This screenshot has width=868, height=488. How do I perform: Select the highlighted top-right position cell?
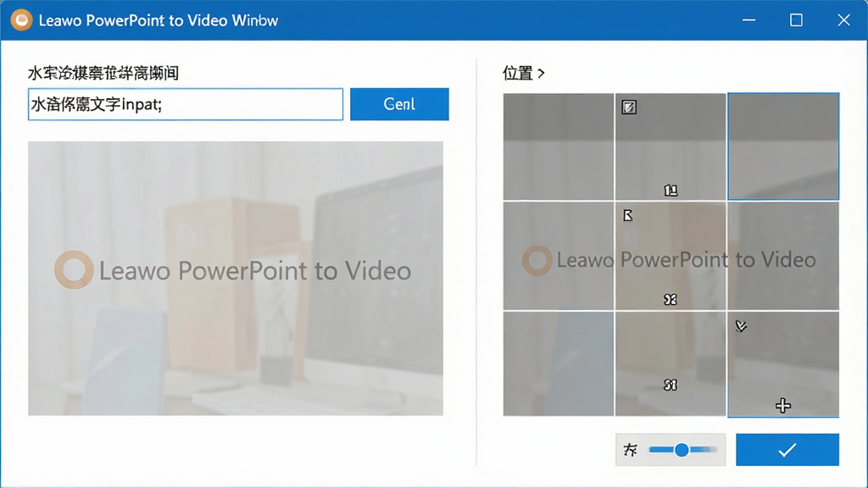(783, 147)
